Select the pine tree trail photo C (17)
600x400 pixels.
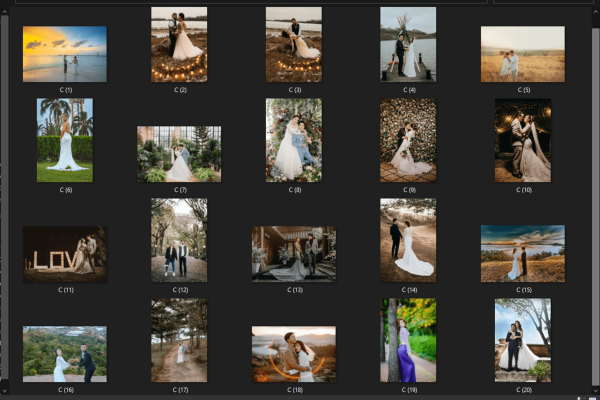[x=179, y=340]
